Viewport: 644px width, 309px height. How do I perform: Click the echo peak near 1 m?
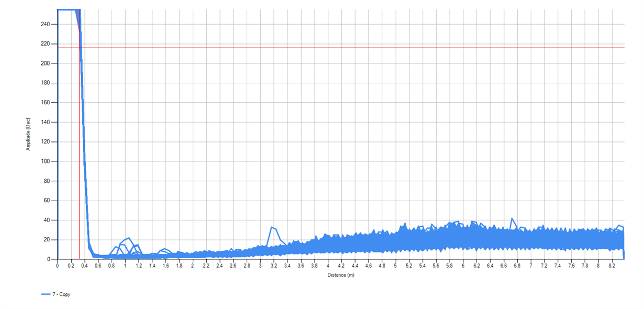pyautogui.click(x=128, y=238)
